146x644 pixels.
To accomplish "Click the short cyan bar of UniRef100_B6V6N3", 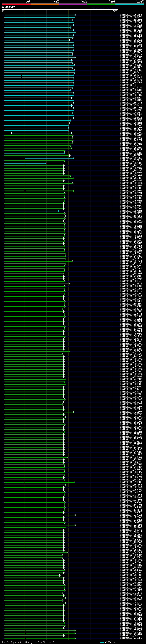I will coord(25,163).
